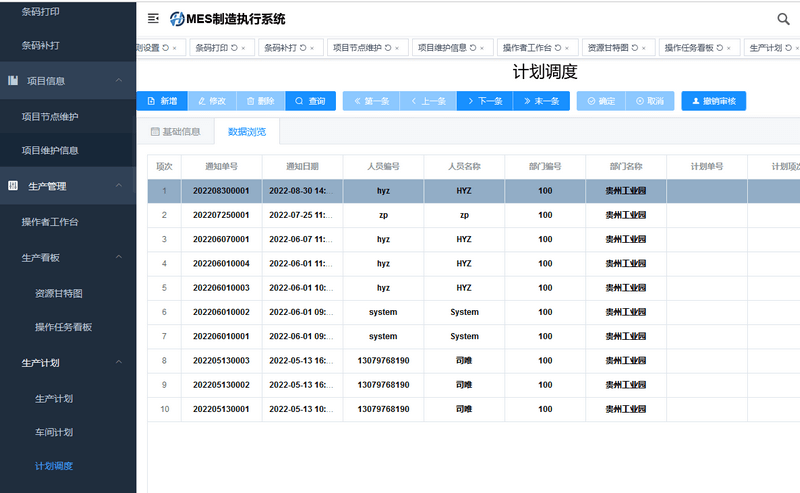Image resolution: width=800 pixels, height=493 pixels.
Task: Close the 项目维护信息 tab
Action: [x=482, y=48]
